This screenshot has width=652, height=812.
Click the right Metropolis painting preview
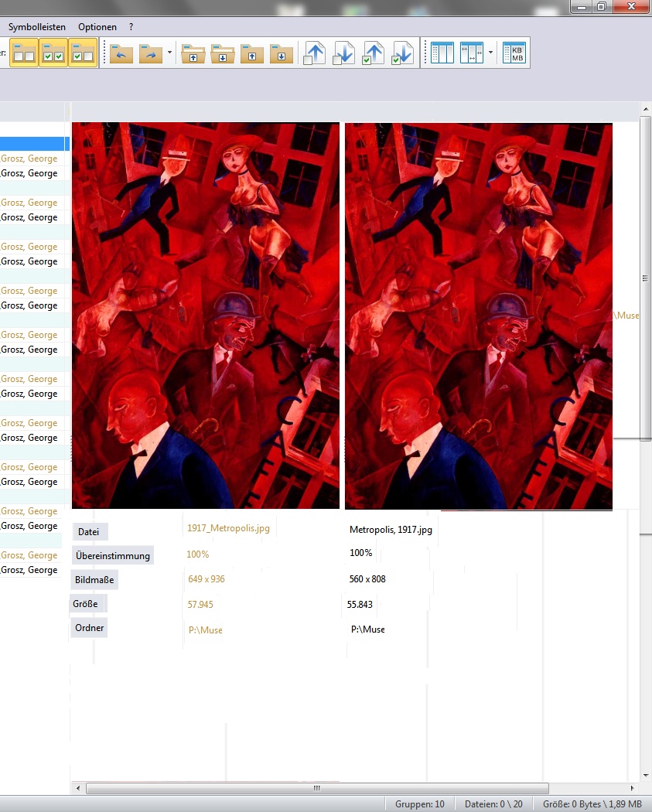click(478, 316)
